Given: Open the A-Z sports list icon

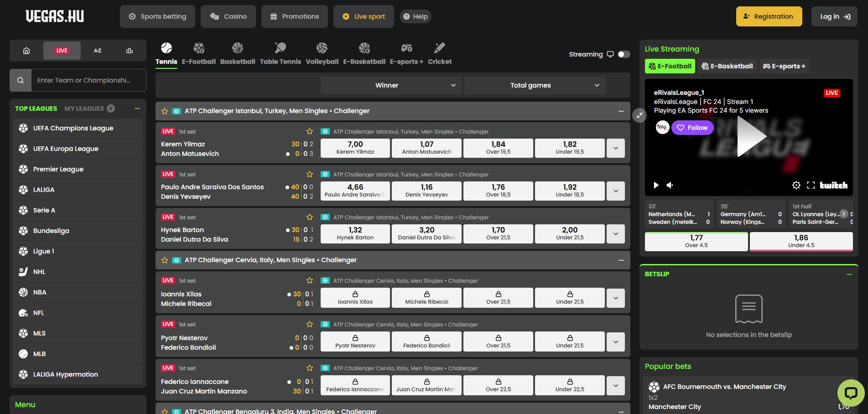Looking at the screenshot, I should point(98,51).
